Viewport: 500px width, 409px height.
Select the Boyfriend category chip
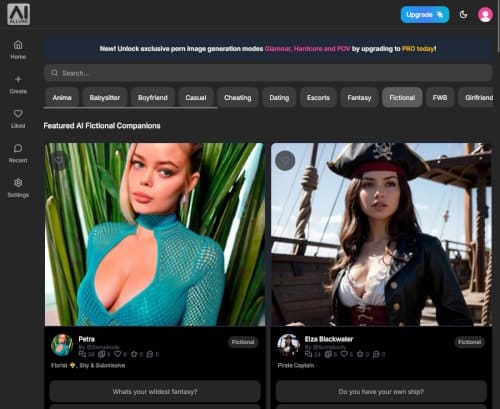[153, 98]
